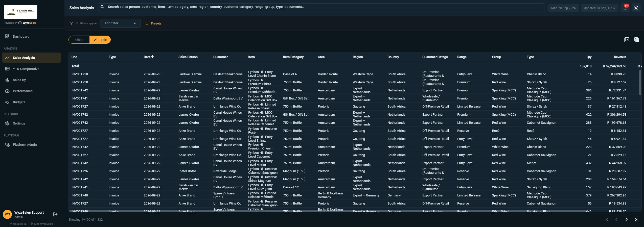Image resolution: width=644 pixels, height=227 pixels.
Task: Sort by the Country column header
Action: pos(393,57)
